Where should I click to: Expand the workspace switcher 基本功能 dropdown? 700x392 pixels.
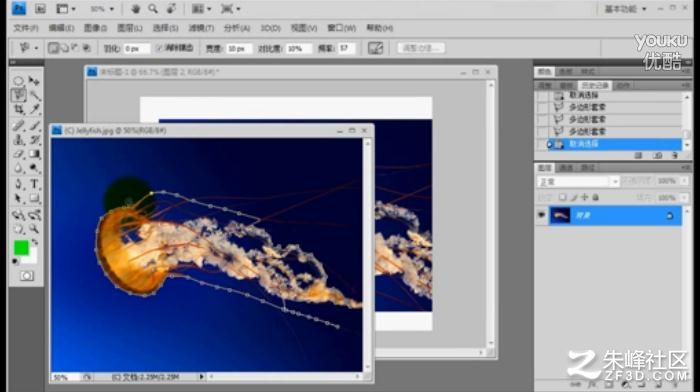click(x=625, y=9)
